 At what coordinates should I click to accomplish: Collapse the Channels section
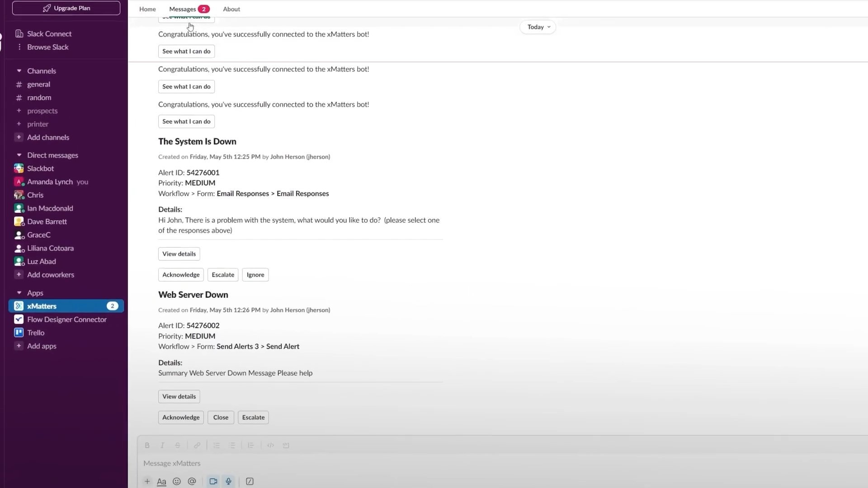19,71
